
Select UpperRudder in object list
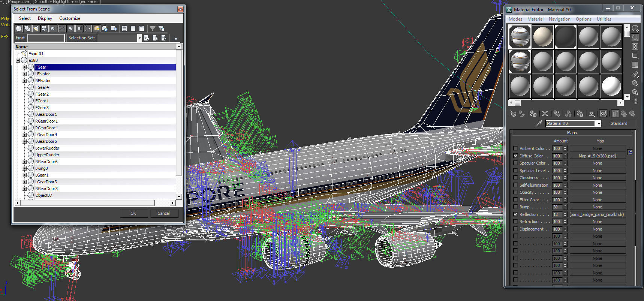47,155
